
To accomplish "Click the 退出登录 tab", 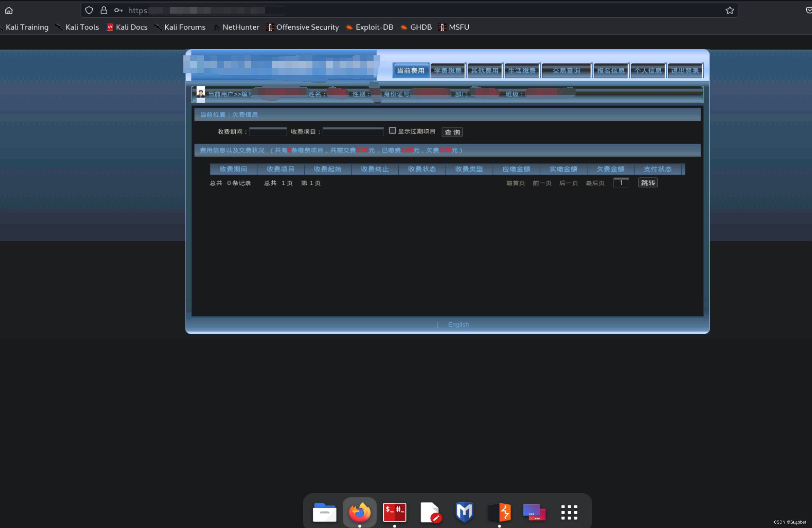I will coord(685,71).
